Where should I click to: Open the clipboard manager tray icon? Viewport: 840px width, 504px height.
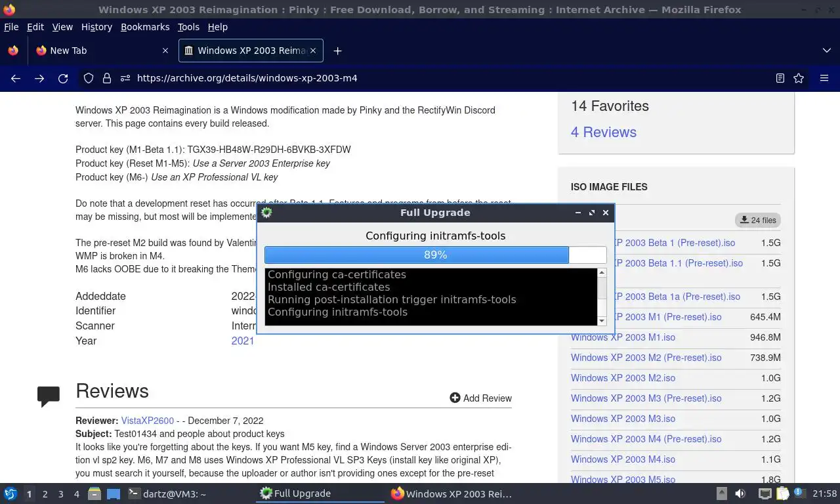[782, 493]
